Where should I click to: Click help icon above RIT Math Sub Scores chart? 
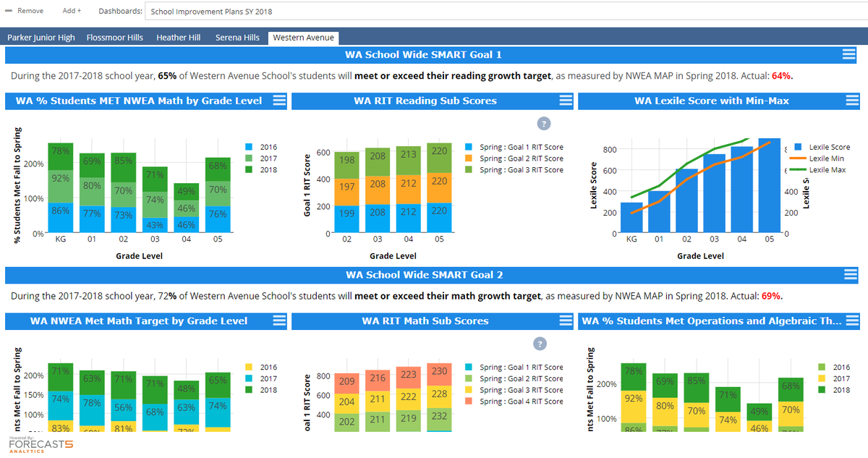(540, 344)
